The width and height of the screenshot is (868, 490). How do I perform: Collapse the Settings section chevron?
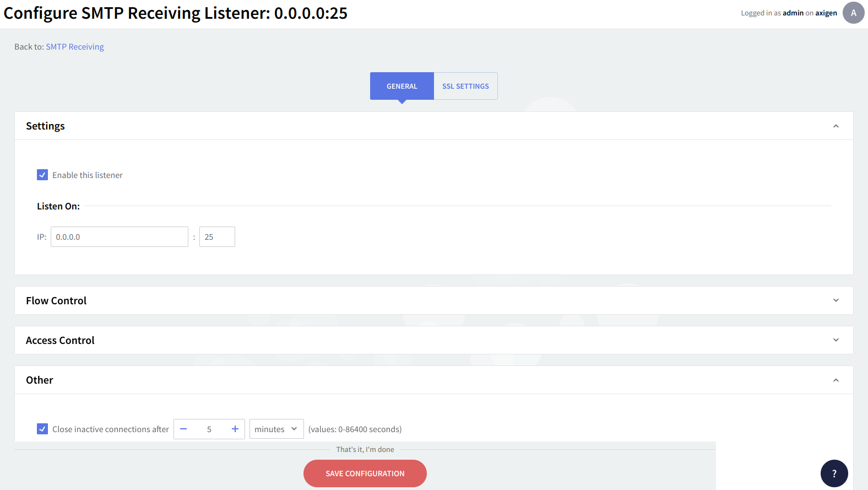(836, 126)
